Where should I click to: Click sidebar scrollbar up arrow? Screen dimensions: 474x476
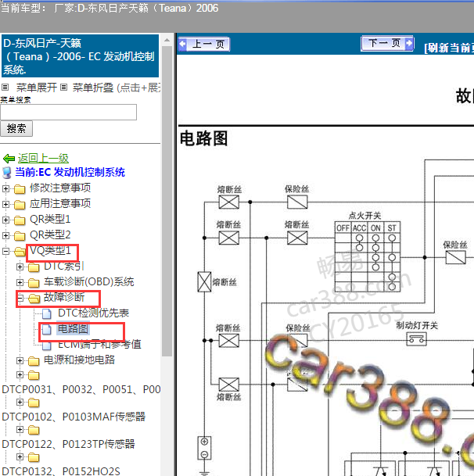coord(167,40)
